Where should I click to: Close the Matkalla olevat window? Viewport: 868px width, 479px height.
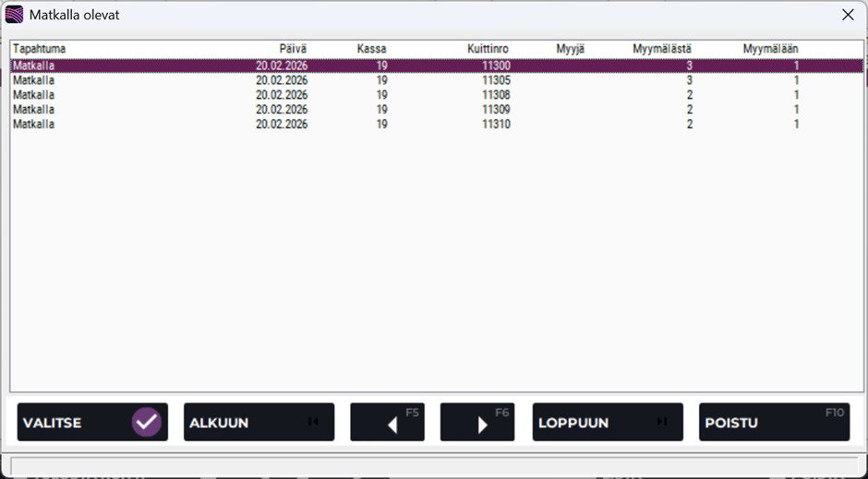(x=847, y=15)
